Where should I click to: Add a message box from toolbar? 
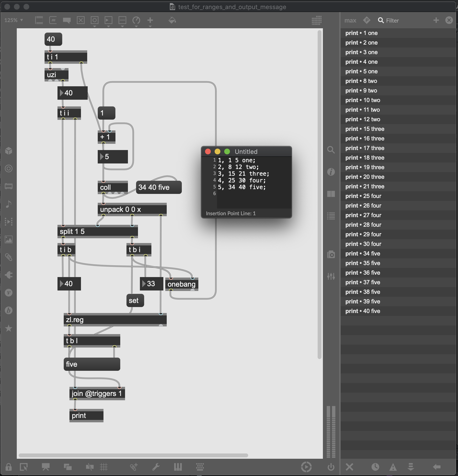click(x=53, y=20)
